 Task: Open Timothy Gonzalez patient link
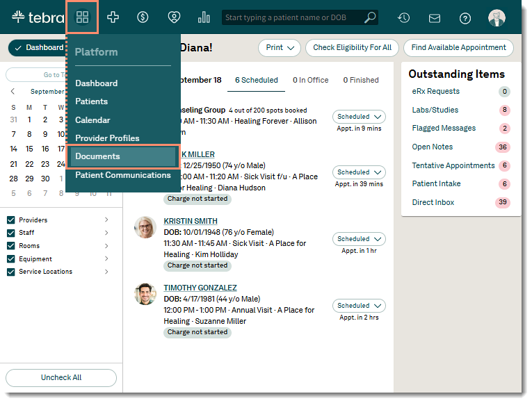[x=200, y=288]
